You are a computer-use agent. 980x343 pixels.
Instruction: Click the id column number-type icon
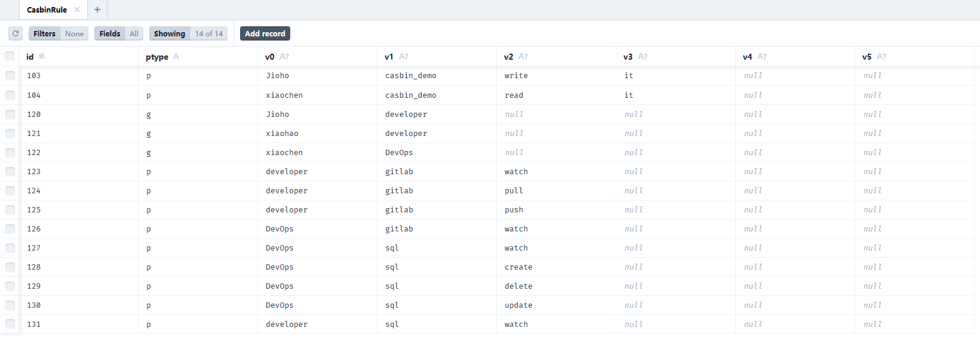pos(42,56)
